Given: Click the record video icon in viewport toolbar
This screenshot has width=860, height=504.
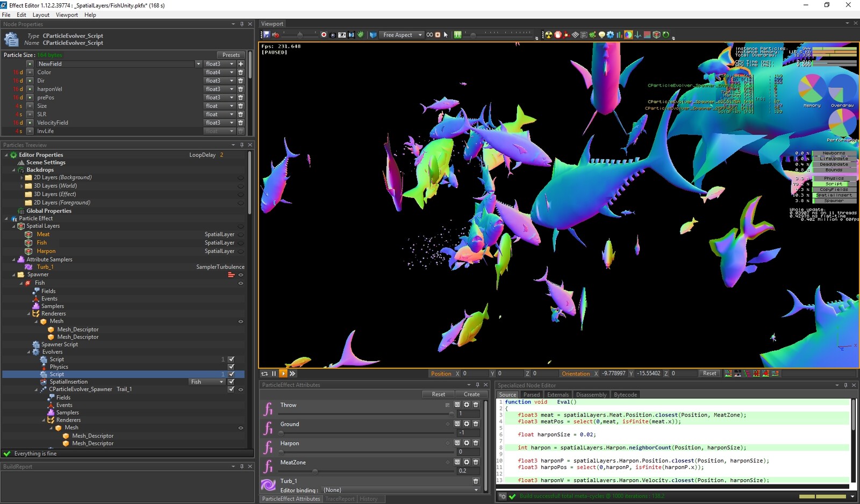Looking at the screenshot, I should (x=324, y=34).
